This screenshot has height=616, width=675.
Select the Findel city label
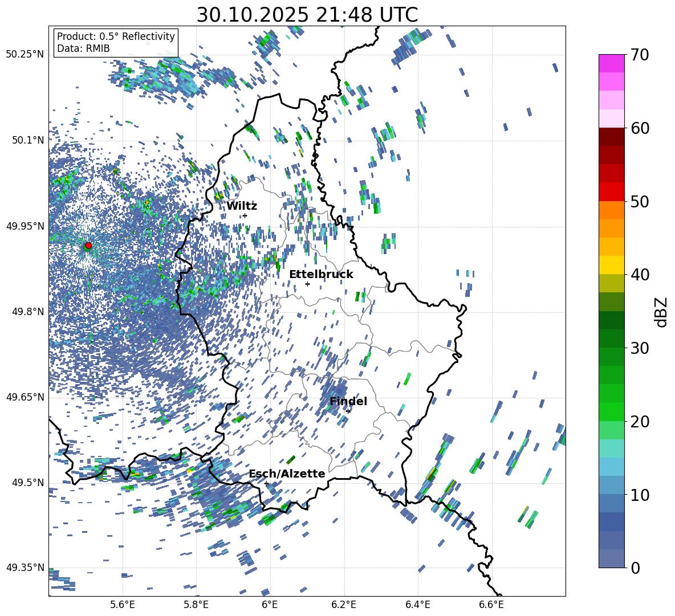coord(348,401)
